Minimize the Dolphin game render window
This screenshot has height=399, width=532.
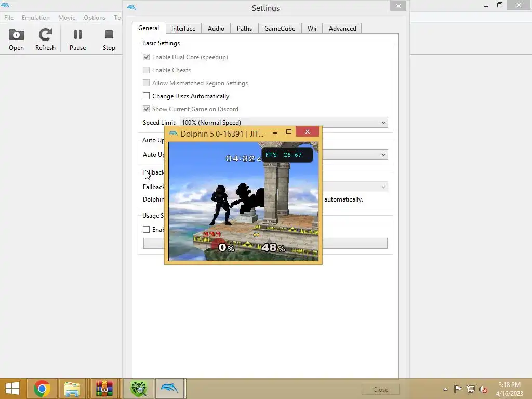pos(275,132)
